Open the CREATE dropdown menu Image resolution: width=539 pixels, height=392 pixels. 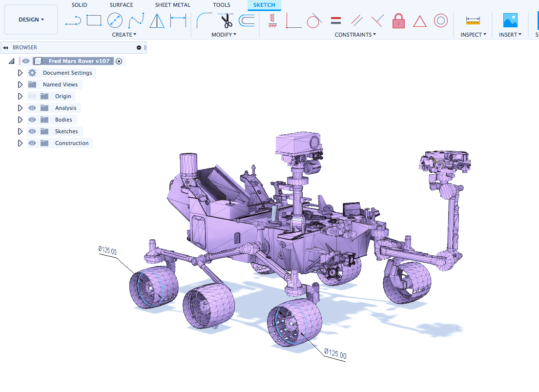(x=124, y=35)
